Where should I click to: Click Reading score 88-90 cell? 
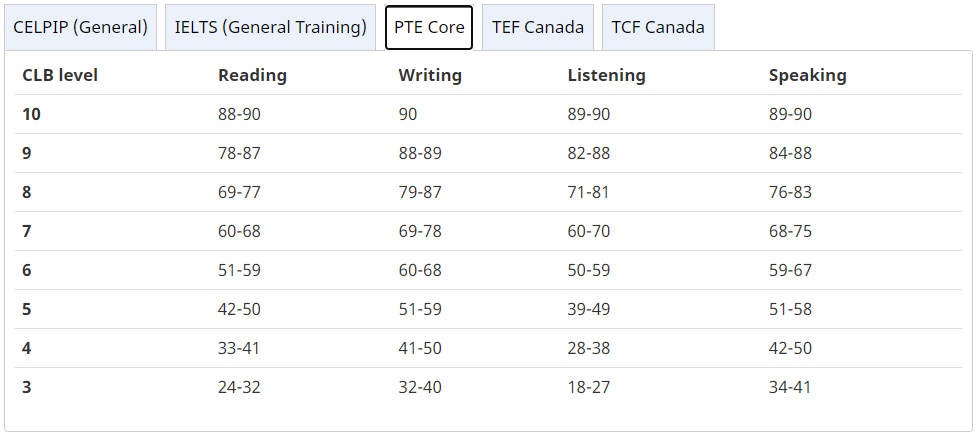click(239, 114)
